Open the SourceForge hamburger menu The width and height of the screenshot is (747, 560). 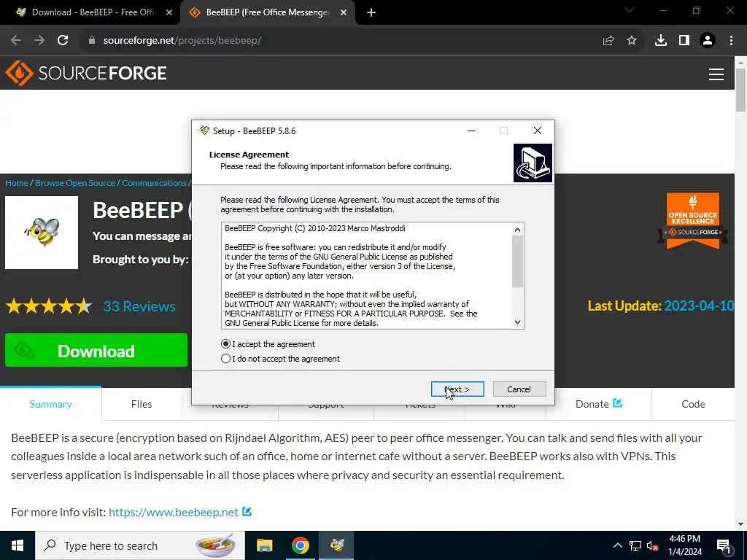click(x=716, y=74)
